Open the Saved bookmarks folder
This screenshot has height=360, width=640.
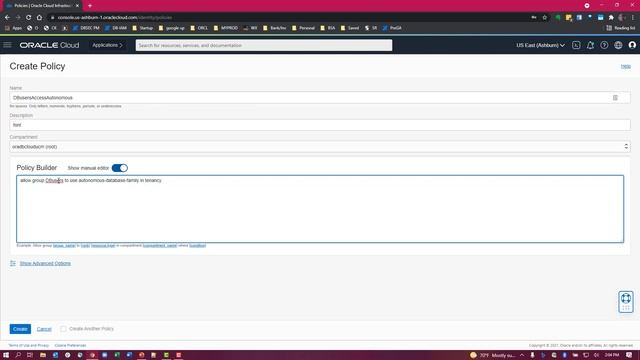(350, 28)
